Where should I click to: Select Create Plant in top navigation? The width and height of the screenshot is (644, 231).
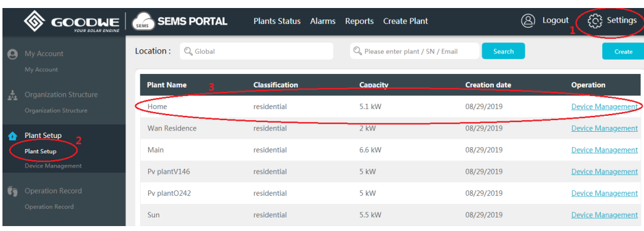tap(405, 21)
